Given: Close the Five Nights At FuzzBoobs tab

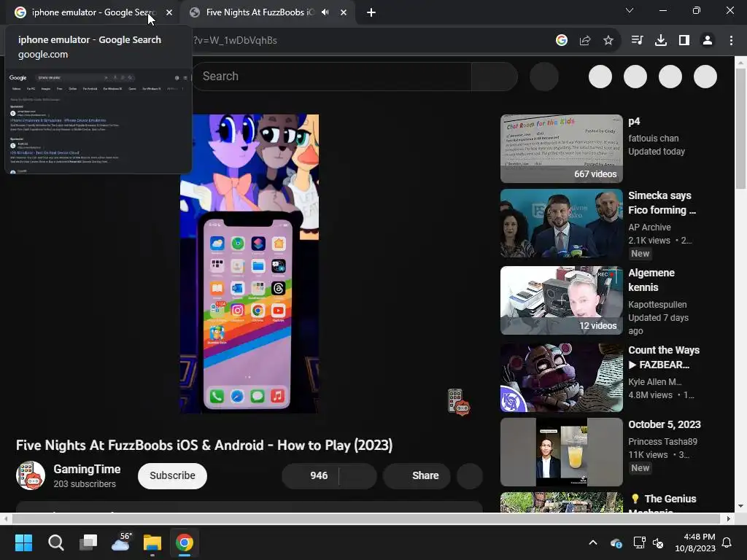Looking at the screenshot, I should (344, 12).
